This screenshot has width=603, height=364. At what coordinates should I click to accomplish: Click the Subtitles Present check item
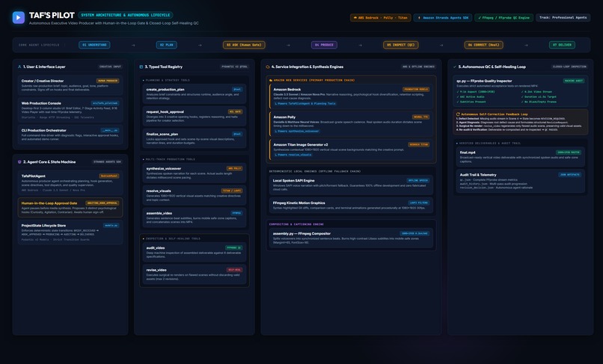pyautogui.click(x=471, y=102)
